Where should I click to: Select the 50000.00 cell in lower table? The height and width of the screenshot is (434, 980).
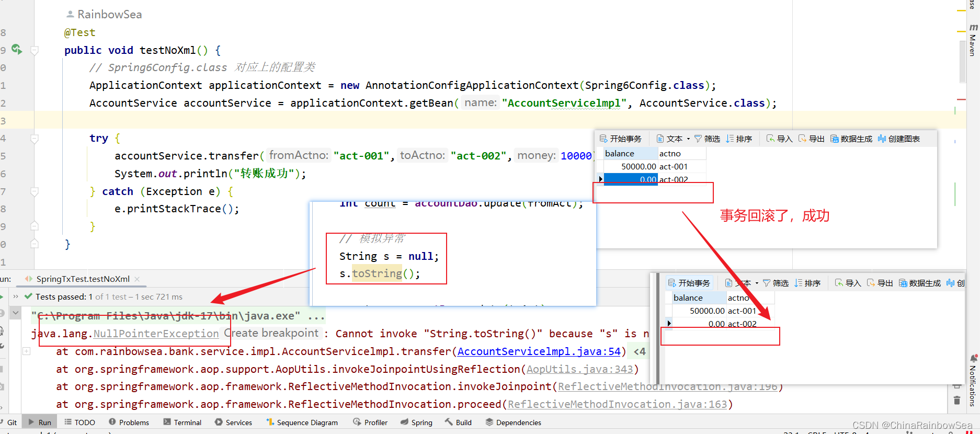pos(699,311)
